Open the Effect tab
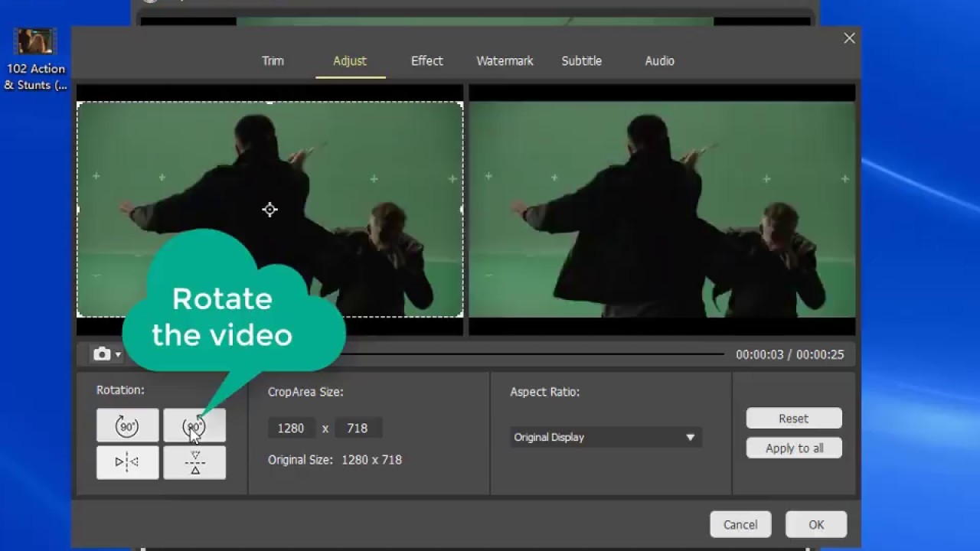Image resolution: width=980 pixels, height=551 pixels. point(426,61)
